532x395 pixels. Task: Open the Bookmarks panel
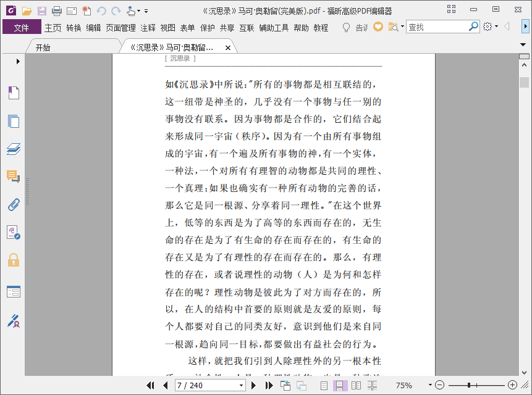(x=14, y=93)
